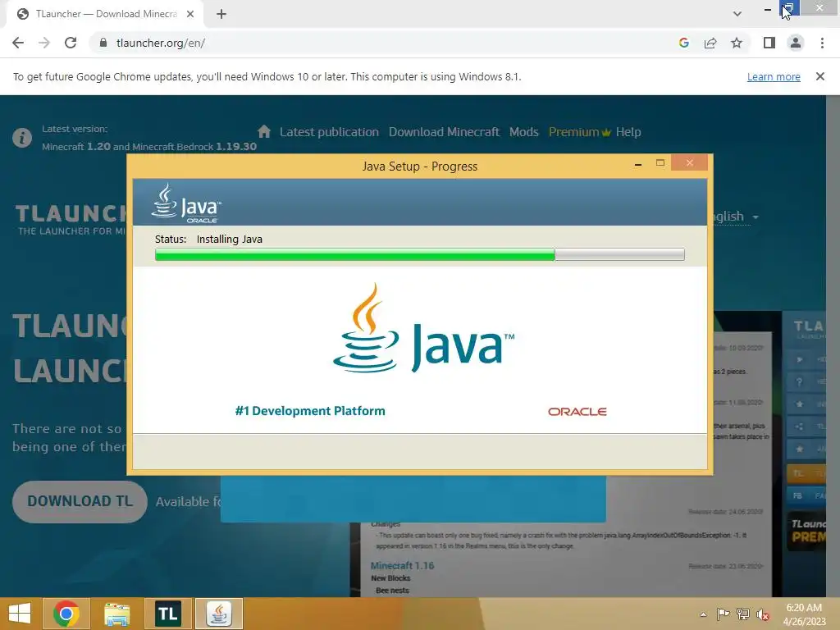
Task: Go forward in Chrome browser
Action: tap(44, 43)
